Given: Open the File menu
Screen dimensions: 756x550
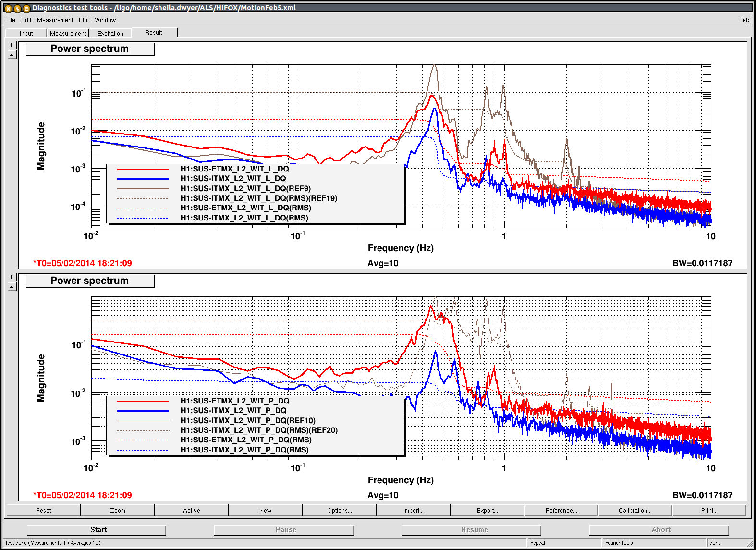Looking at the screenshot, I should pos(10,20).
